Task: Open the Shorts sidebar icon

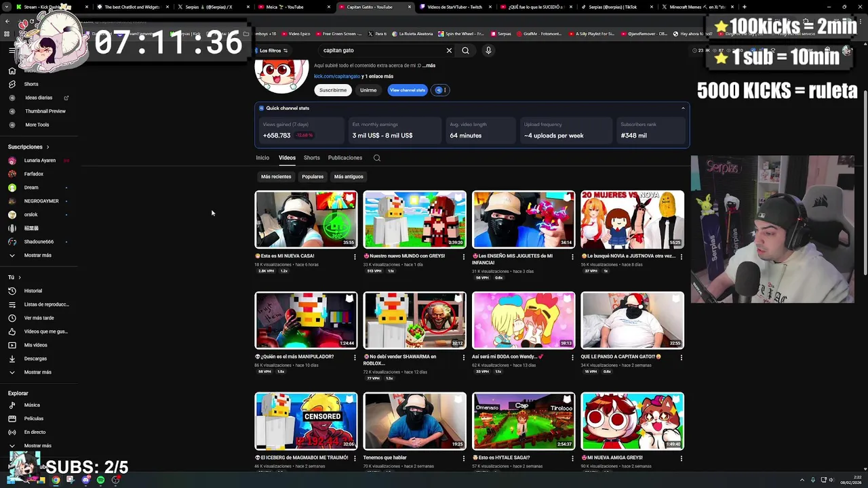Action: 12,84
